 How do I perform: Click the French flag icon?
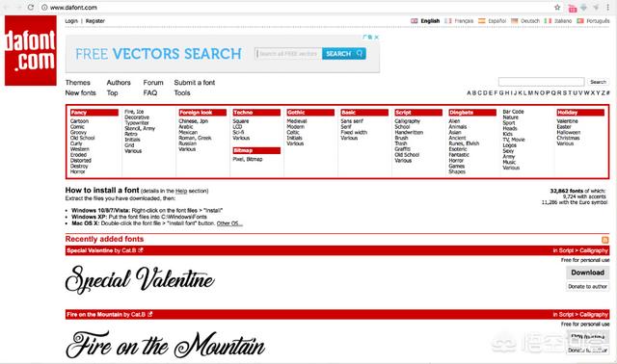point(447,21)
